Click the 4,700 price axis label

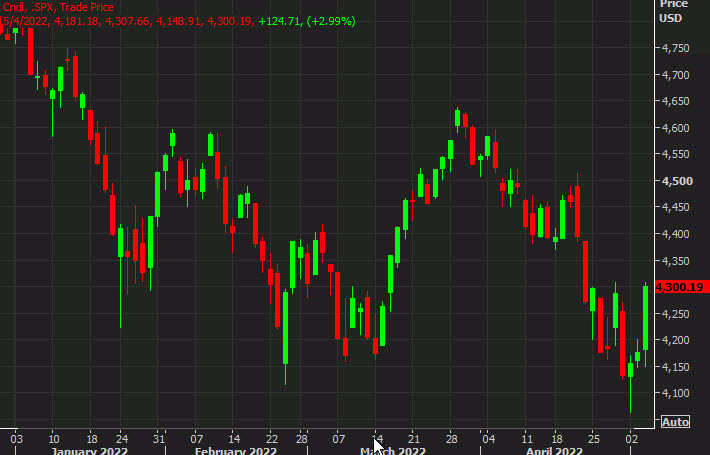675,75
